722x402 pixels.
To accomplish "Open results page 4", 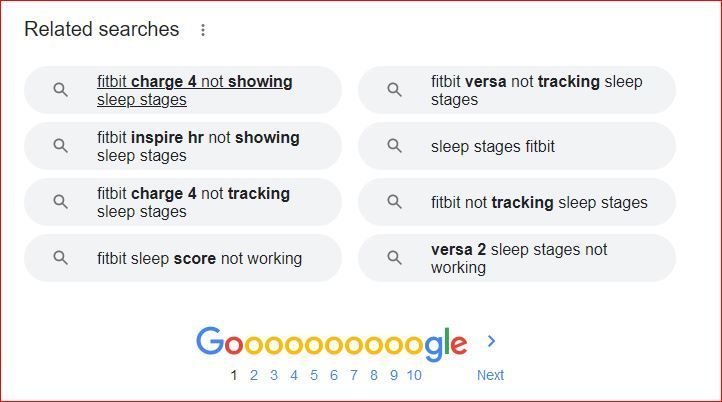I will [294, 375].
